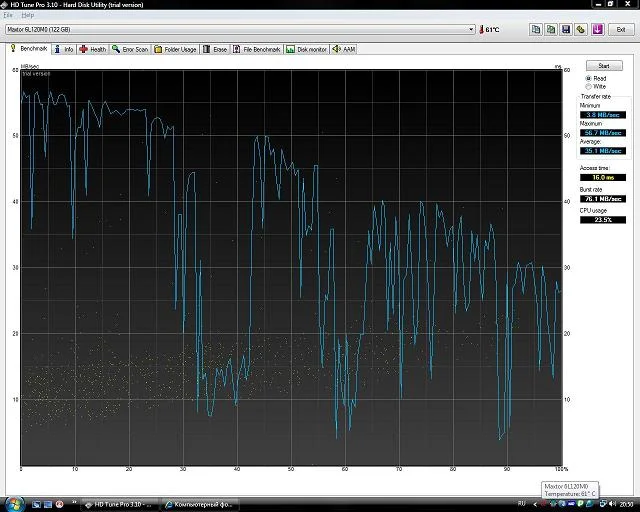This screenshot has height=512, width=640.
Task: Click the Windows Start orb
Action: tap(11, 503)
